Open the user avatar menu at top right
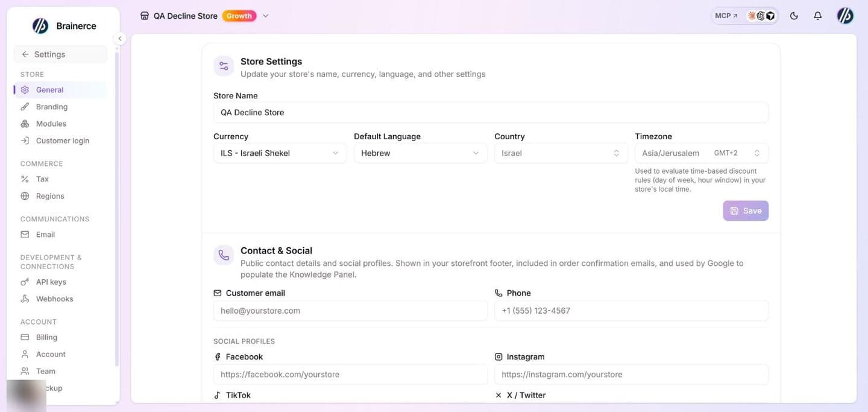Image resolution: width=868 pixels, height=412 pixels. click(845, 16)
